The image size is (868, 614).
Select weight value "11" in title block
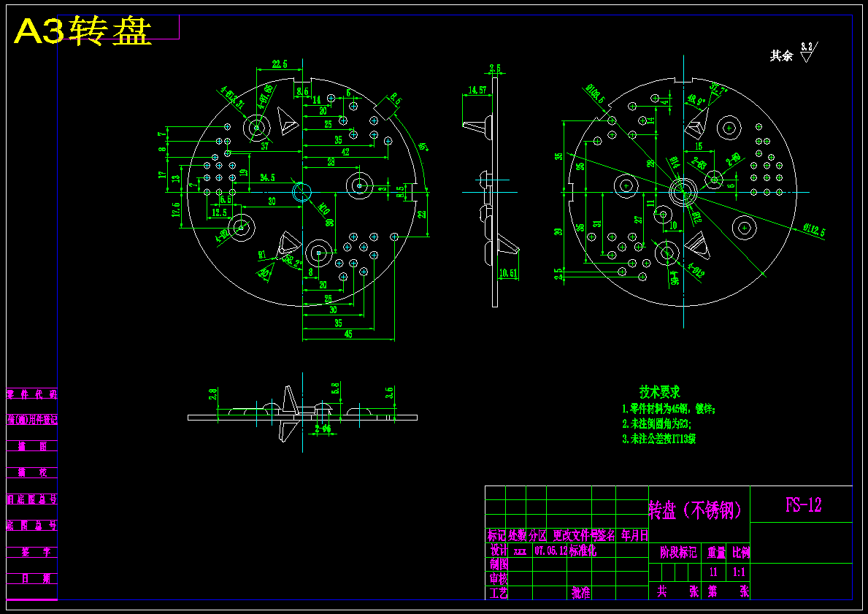tap(713, 572)
